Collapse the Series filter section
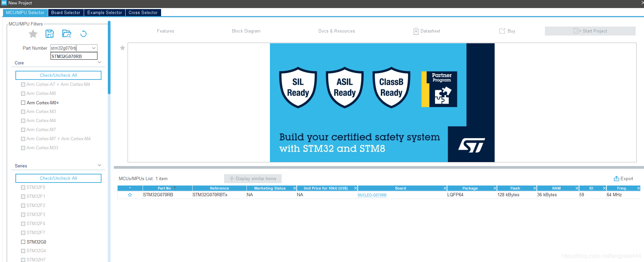 pos(99,165)
